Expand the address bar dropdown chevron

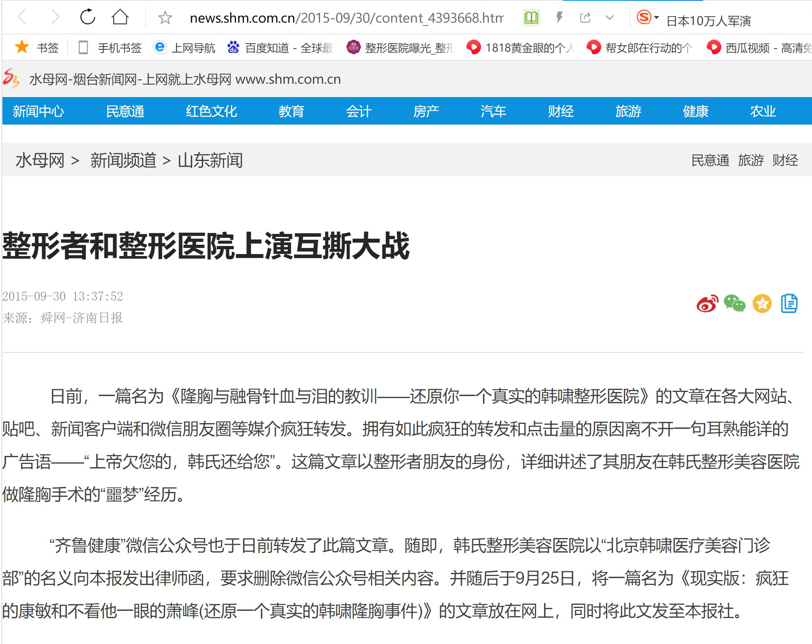tap(610, 17)
